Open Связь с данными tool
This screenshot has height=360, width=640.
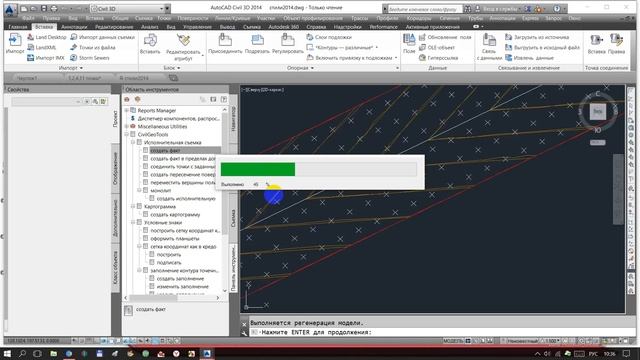click(489, 47)
